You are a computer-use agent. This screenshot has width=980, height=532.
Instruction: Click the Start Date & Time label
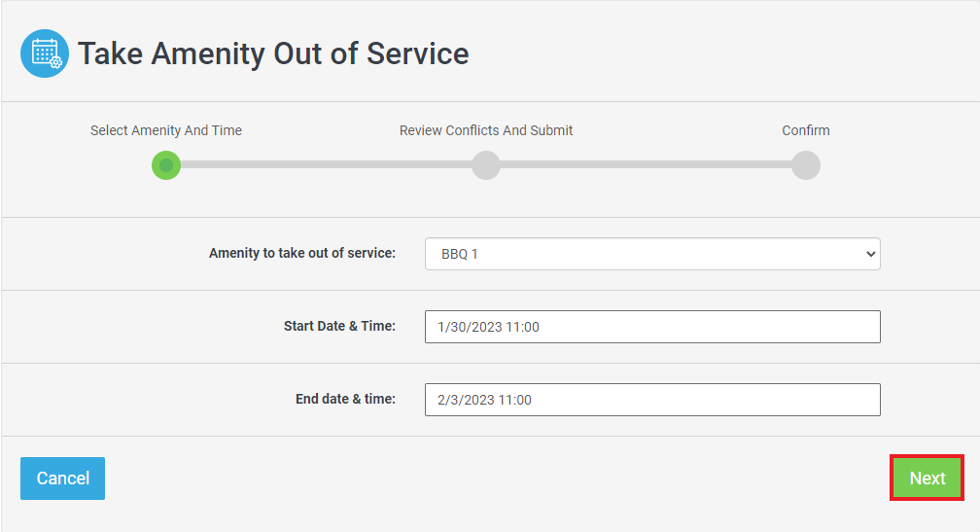point(340,327)
